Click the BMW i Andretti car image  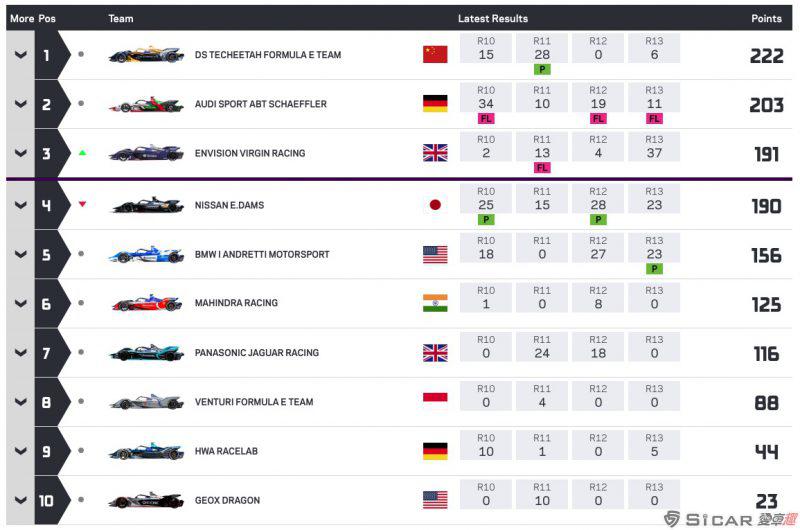(x=146, y=254)
